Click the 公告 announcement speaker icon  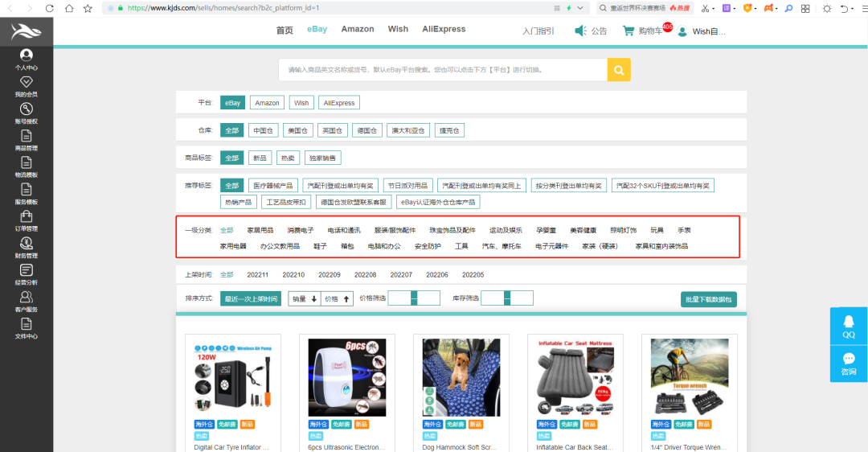[580, 31]
